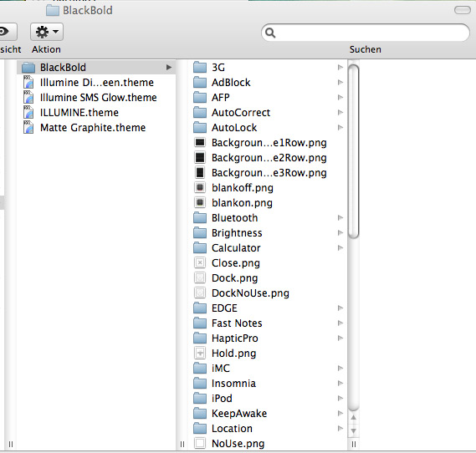Toggle the toolbar pill button

point(463,10)
